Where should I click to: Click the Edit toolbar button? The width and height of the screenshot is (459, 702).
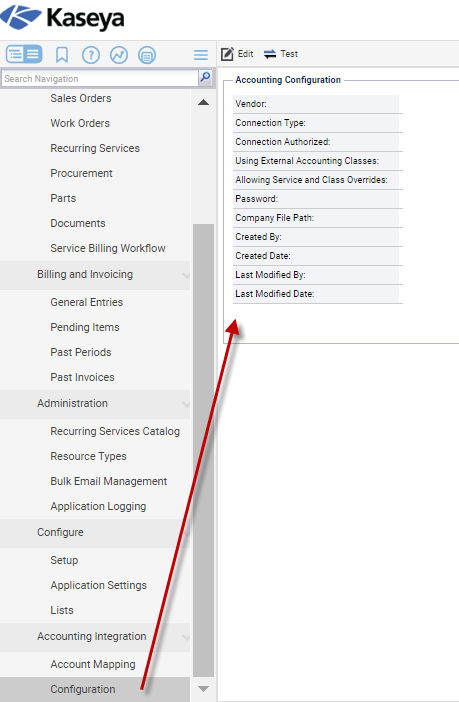click(x=237, y=54)
